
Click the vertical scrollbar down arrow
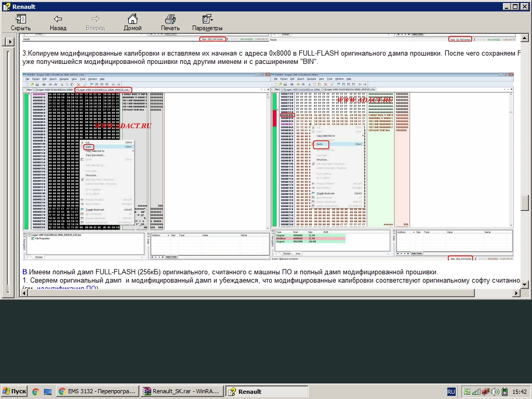(x=525, y=285)
